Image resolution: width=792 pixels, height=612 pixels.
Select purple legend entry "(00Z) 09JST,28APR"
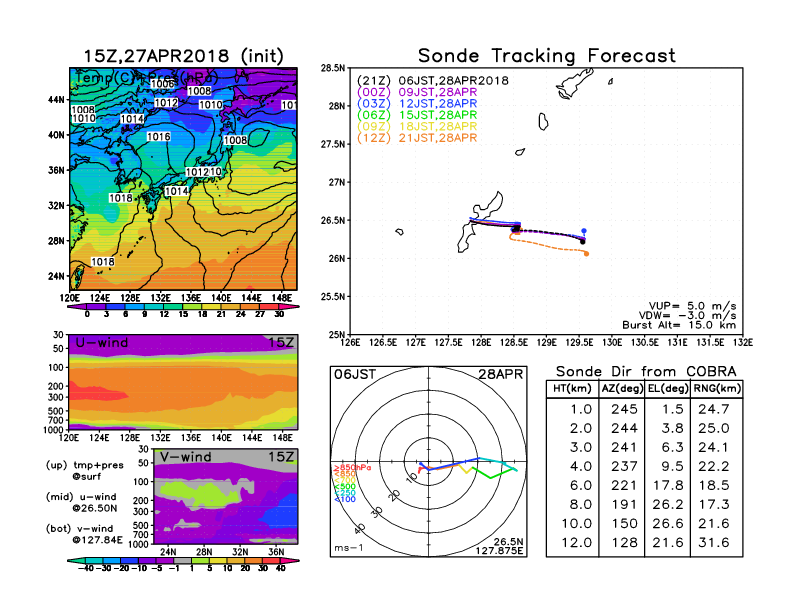tap(417, 92)
